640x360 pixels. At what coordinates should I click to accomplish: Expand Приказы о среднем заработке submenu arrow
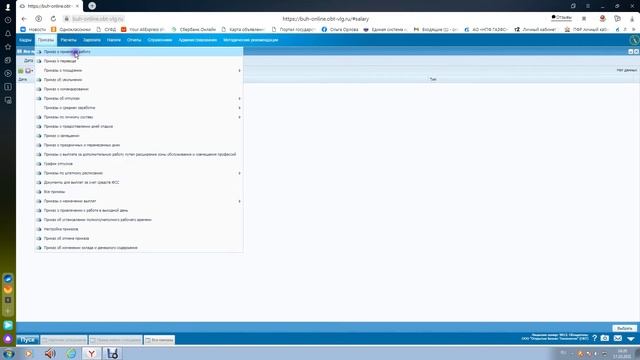[x=239, y=108]
